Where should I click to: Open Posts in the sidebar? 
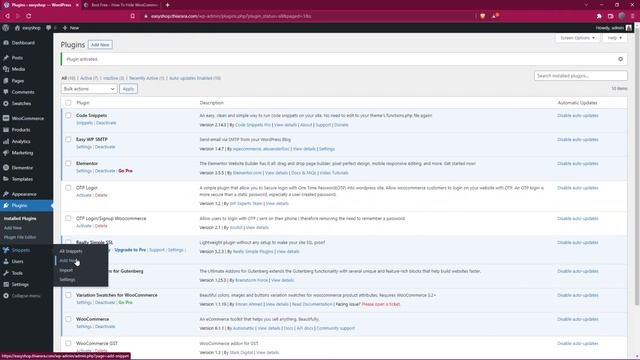(x=17, y=58)
